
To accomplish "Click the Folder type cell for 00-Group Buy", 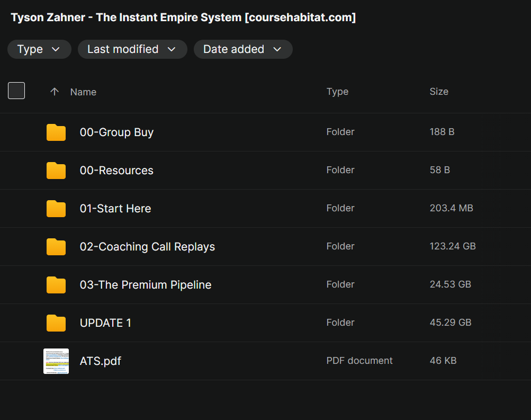I will [340, 132].
